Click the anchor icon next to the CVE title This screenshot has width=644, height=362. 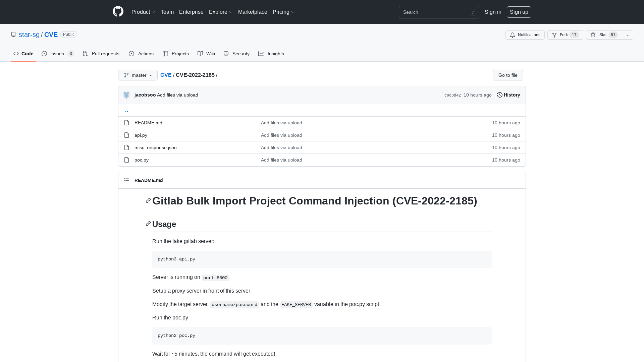pos(148,200)
